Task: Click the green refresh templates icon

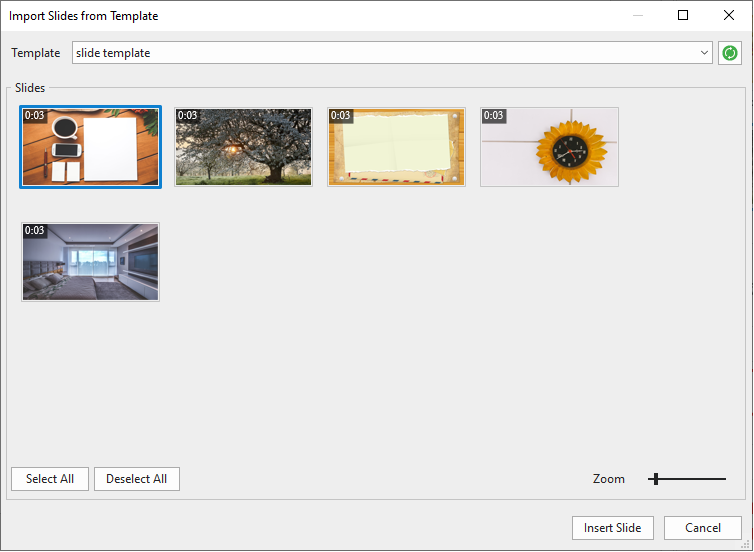Action: pyautogui.click(x=729, y=53)
